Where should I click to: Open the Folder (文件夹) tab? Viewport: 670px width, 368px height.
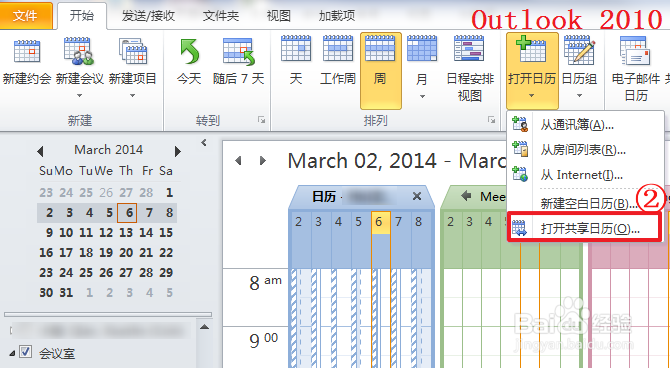221,16
